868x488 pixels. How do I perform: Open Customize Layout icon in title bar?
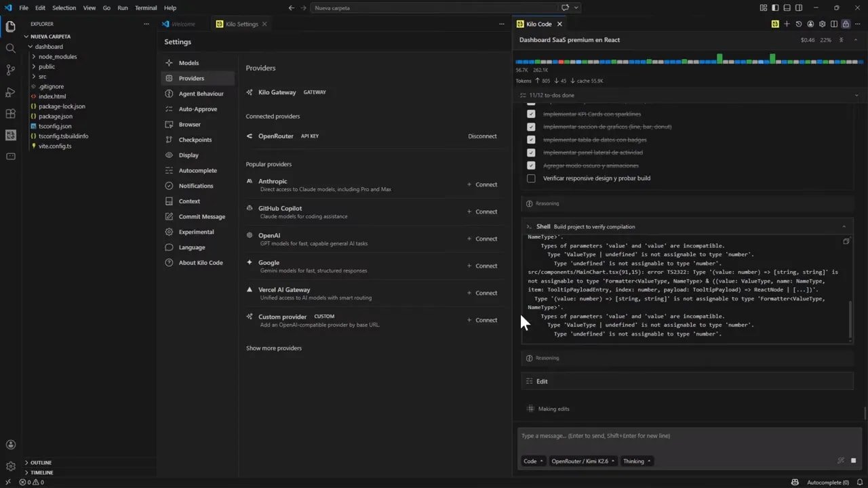click(764, 7)
